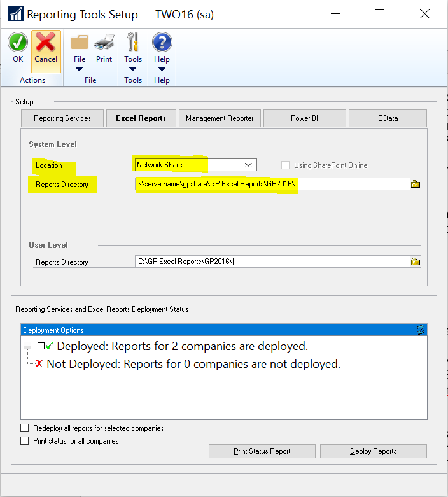Click the green OK checkmark icon
This screenshot has height=497, width=448.
(18, 43)
